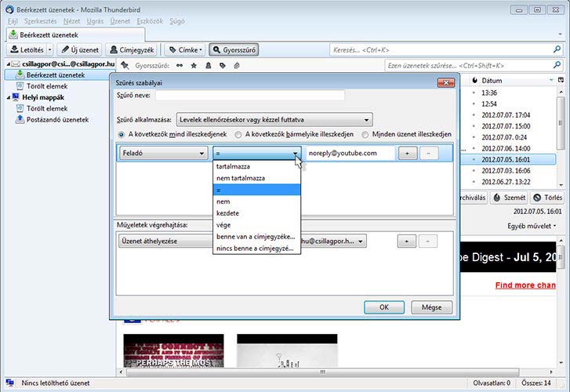Image resolution: width=570 pixels, height=392 pixels.
Task: Toggle the starred messages quick filter
Action: 194,65
